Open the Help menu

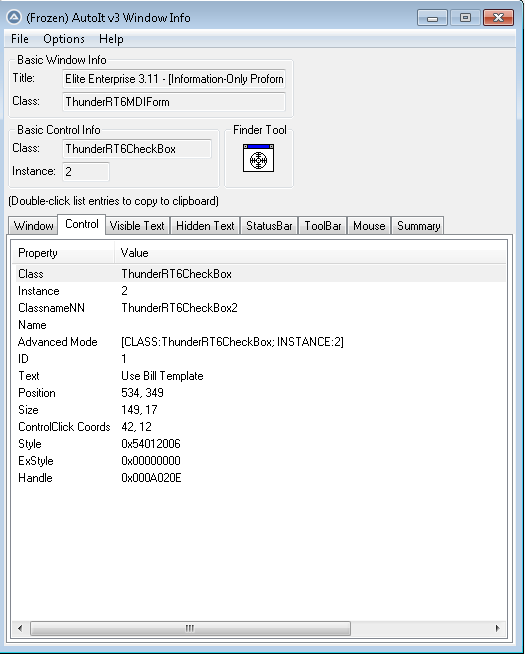point(111,39)
